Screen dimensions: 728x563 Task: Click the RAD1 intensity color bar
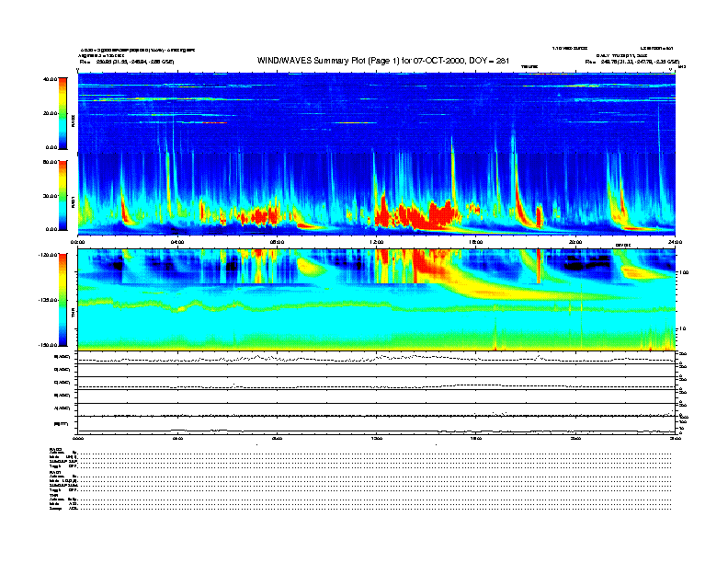click(63, 195)
